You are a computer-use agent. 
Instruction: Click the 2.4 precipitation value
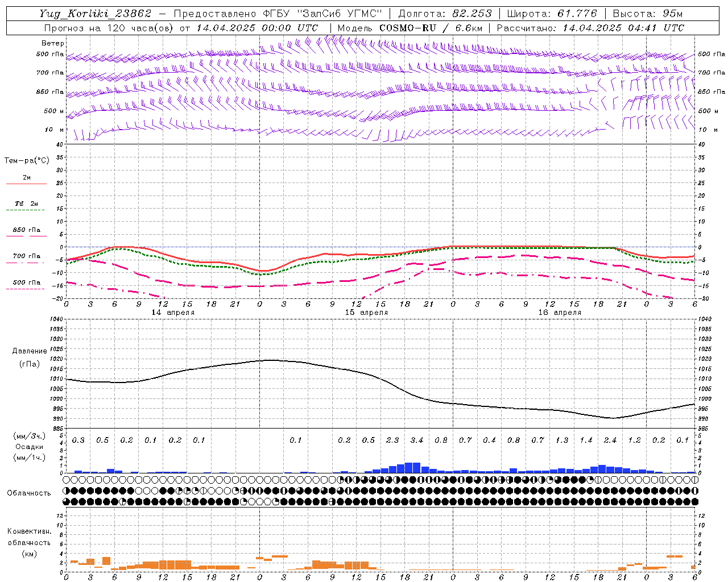[610, 440]
